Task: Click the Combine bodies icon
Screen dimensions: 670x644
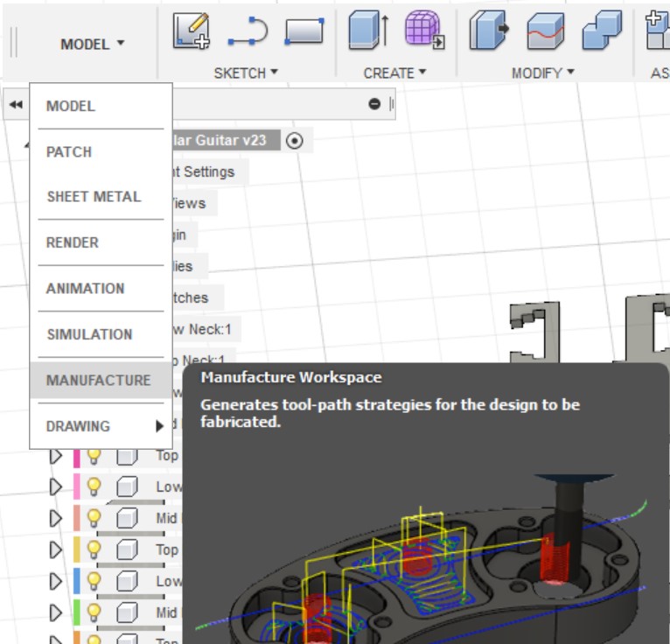Action: coord(602,30)
